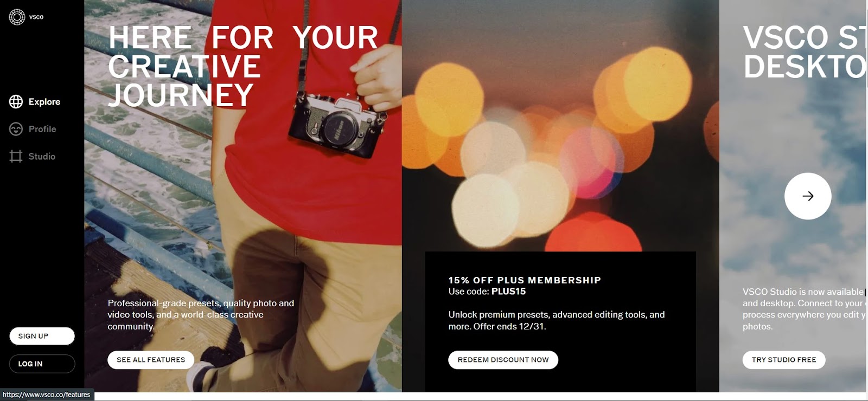The height and width of the screenshot is (401, 868).
Task: Click the Explore globe icon
Action: 16,101
